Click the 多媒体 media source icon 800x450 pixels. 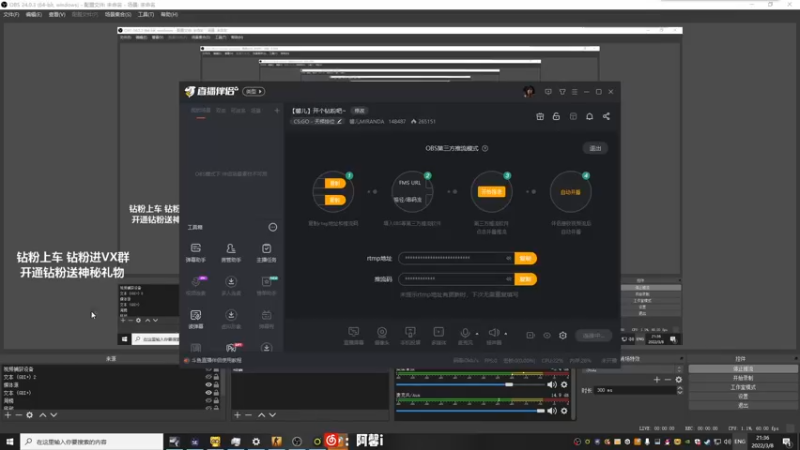tap(438, 336)
